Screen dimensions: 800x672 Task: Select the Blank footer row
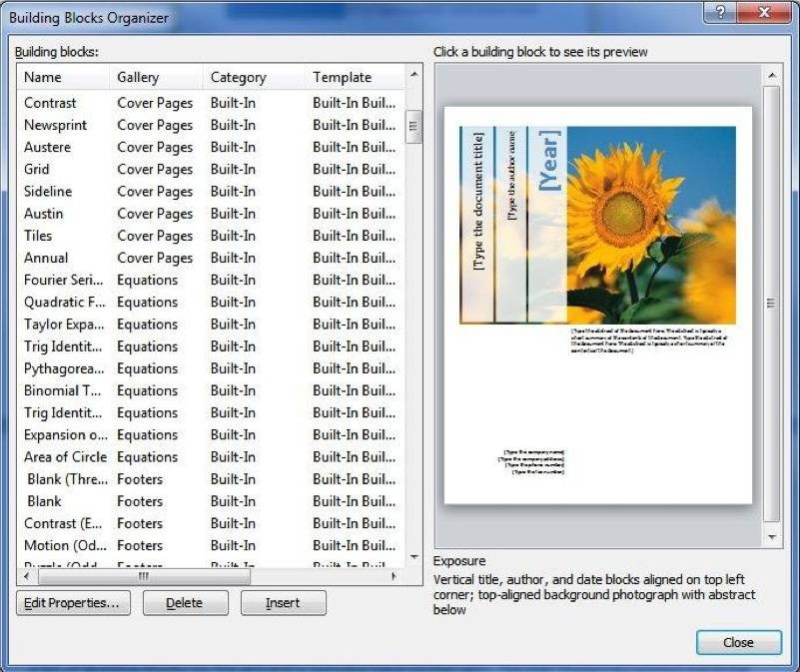(211, 501)
